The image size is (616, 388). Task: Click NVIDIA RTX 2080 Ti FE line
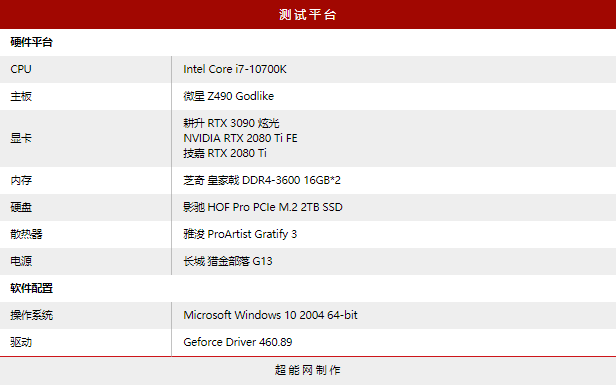click(x=240, y=138)
